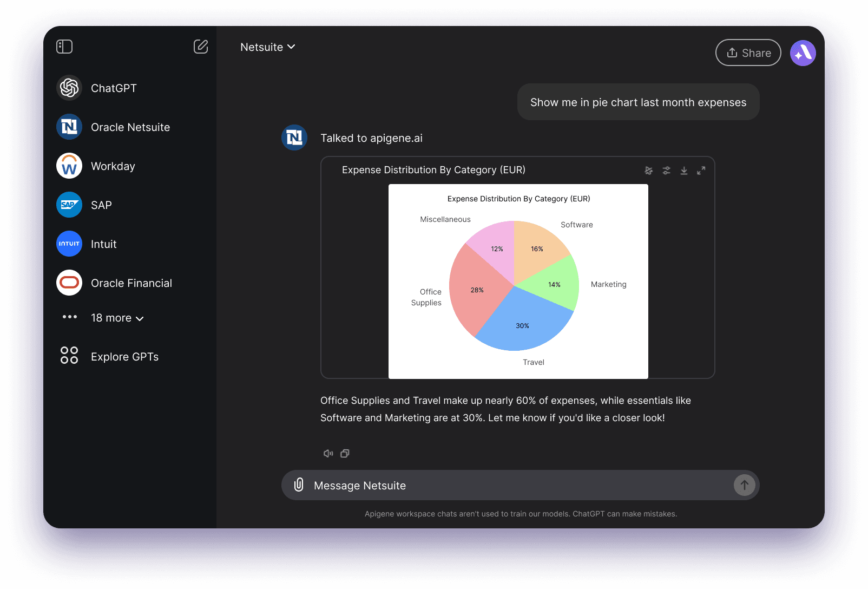
Task: Click the Workday logo icon
Action: 69,166
